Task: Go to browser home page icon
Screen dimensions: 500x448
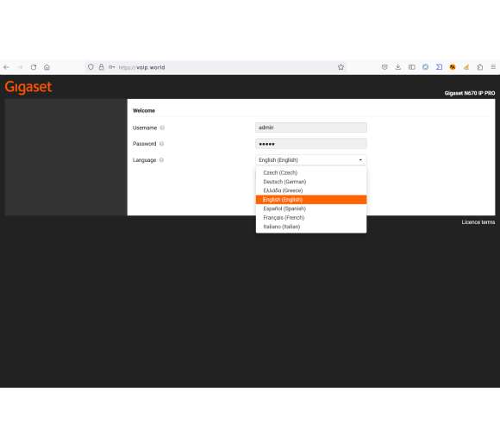Action: 47,67
